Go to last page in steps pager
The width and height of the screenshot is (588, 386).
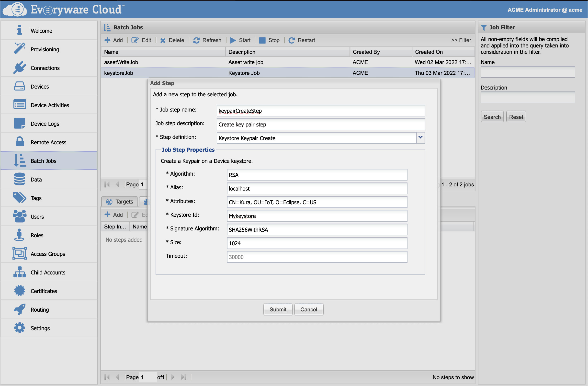coord(183,377)
